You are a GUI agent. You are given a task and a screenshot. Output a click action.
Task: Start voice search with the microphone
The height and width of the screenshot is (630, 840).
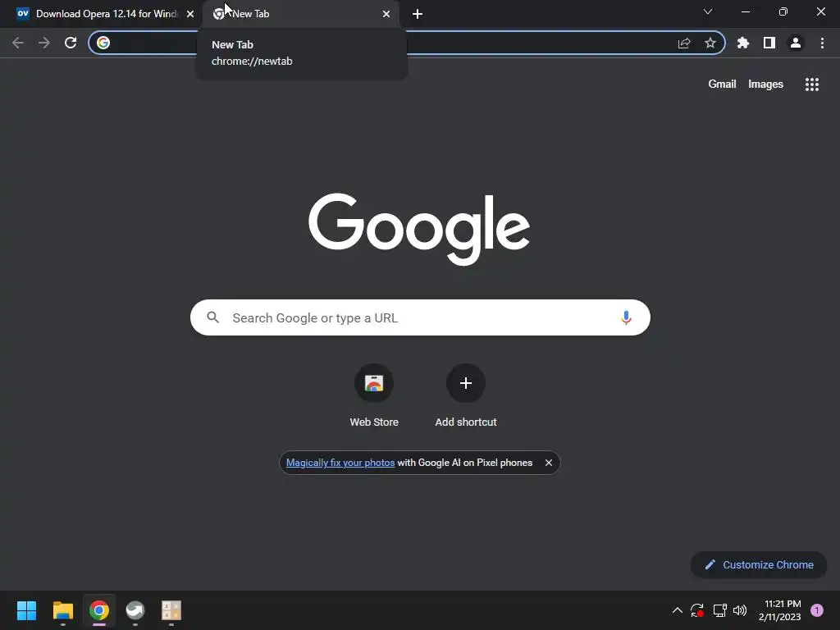626,317
